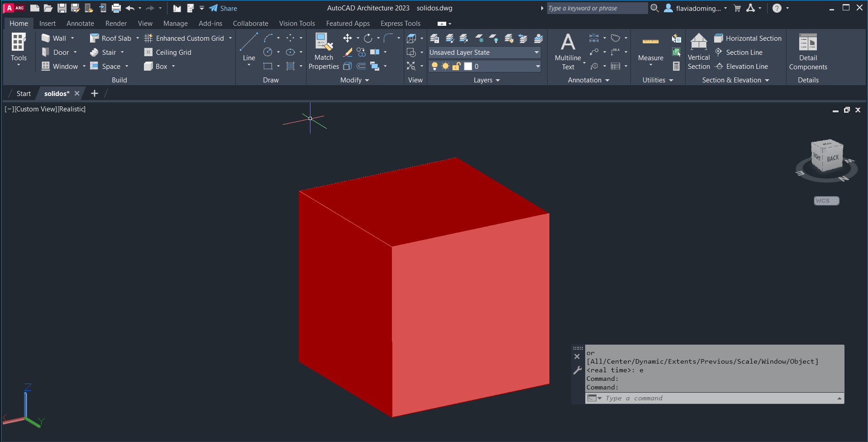
Task: Switch to the Annotate ribbon tab
Action: [x=80, y=24]
